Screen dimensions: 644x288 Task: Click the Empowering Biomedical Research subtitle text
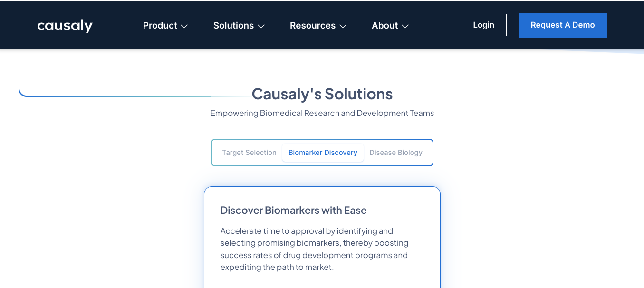point(322,113)
